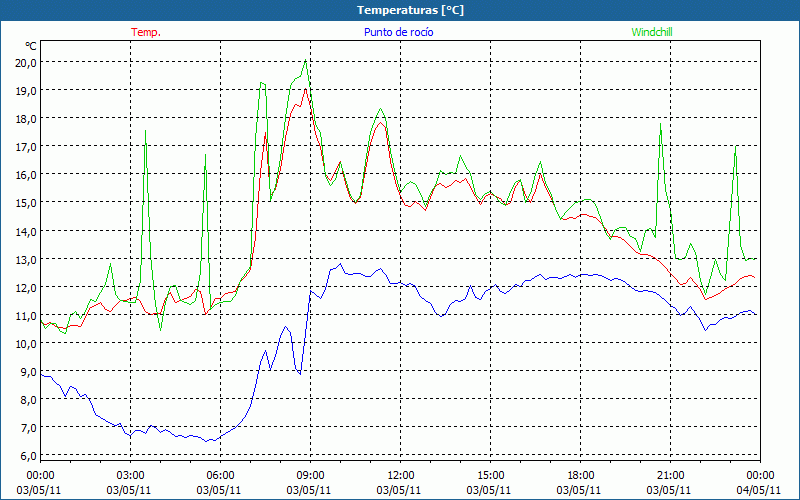Select the 13,0 y-axis value

tap(26, 260)
